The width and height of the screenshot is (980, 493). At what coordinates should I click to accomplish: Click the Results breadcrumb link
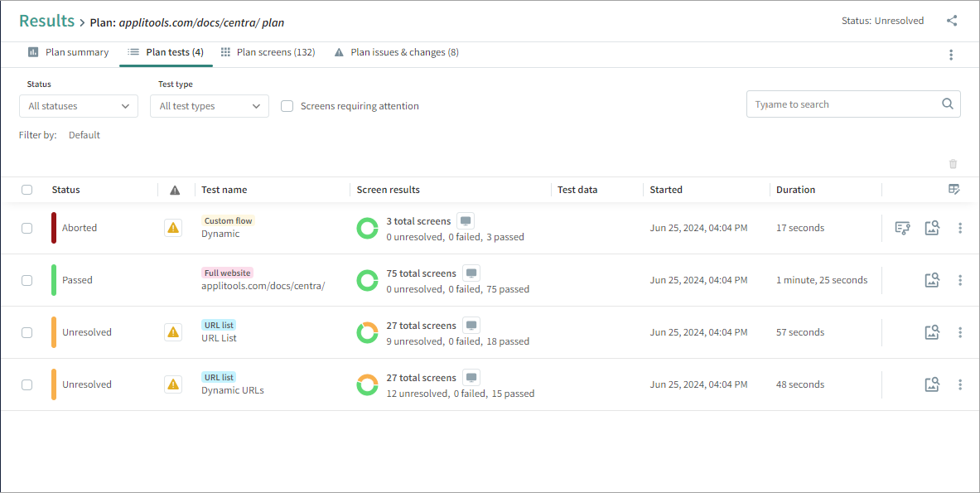pos(46,21)
